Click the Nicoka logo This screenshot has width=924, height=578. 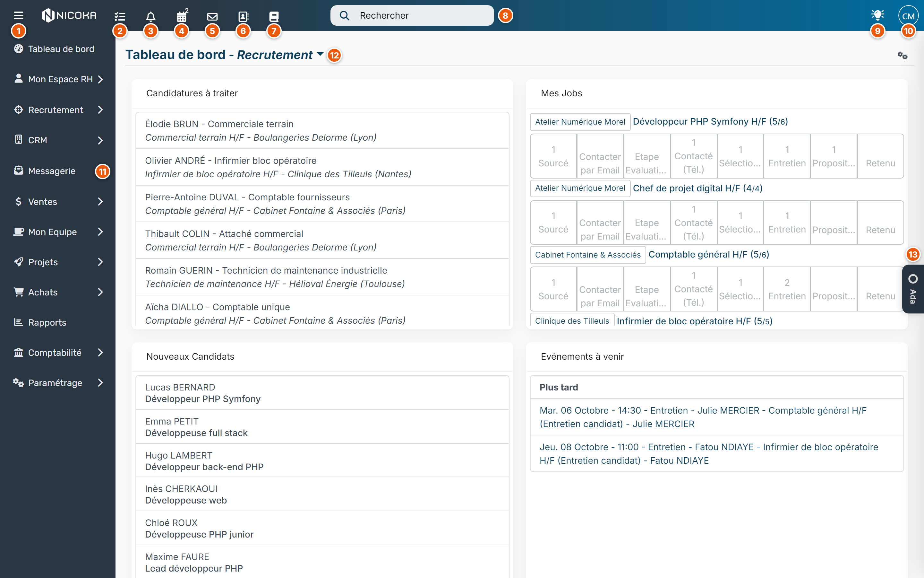pyautogui.click(x=69, y=15)
